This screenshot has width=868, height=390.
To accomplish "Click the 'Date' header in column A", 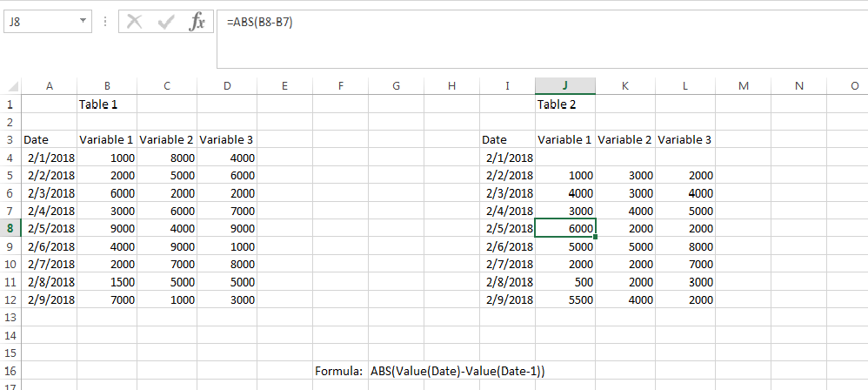I will pos(50,139).
